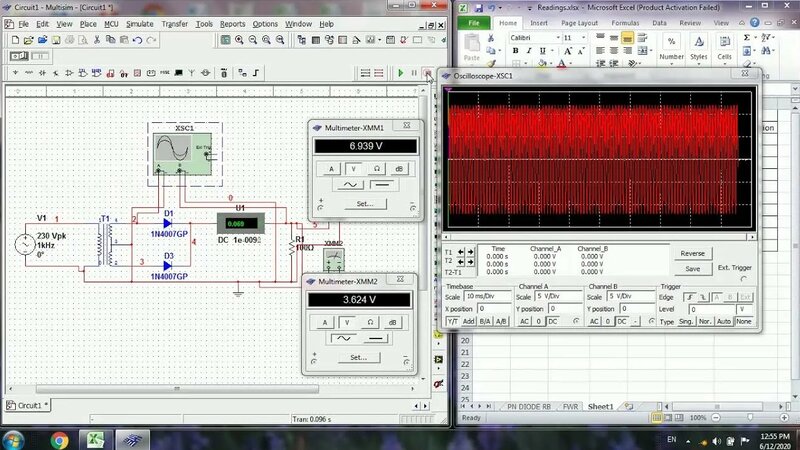Image resolution: width=800 pixels, height=450 pixels.
Task: Set oscilloscope Channel A coupling to AC
Action: coord(524,321)
